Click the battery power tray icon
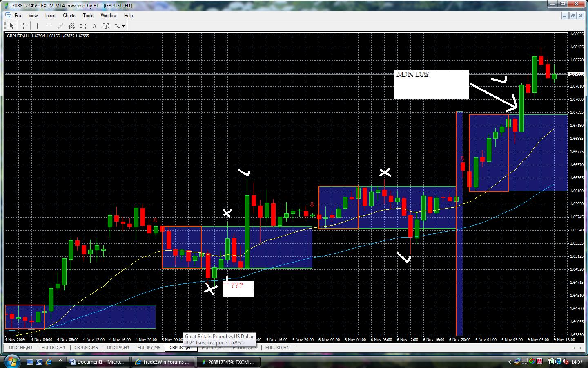This screenshot has width=588, height=368. [552, 361]
